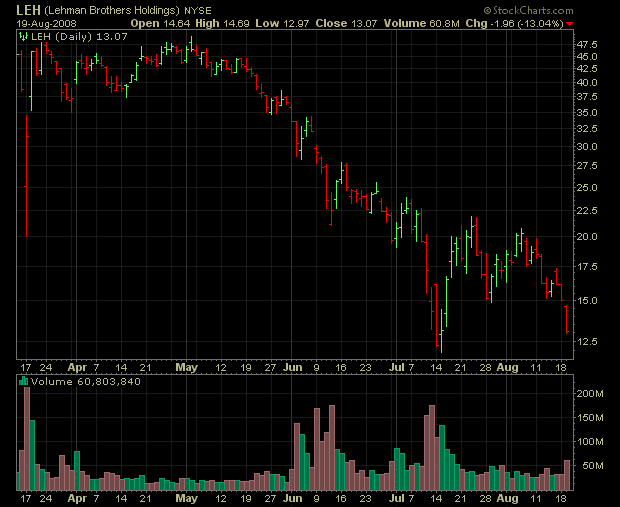The height and width of the screenshot is (507, 620).
Task: Click May on the price chart date axis
Action: point(187,367)
